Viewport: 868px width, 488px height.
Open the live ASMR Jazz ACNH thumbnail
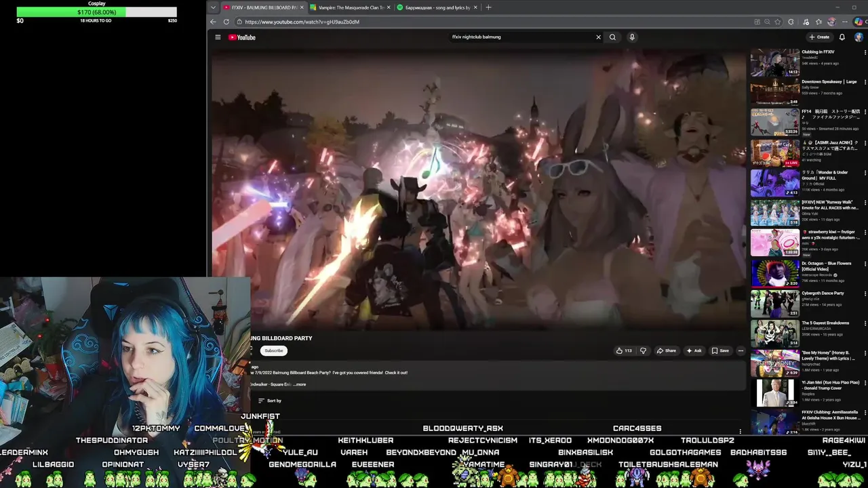click(774, 152)
